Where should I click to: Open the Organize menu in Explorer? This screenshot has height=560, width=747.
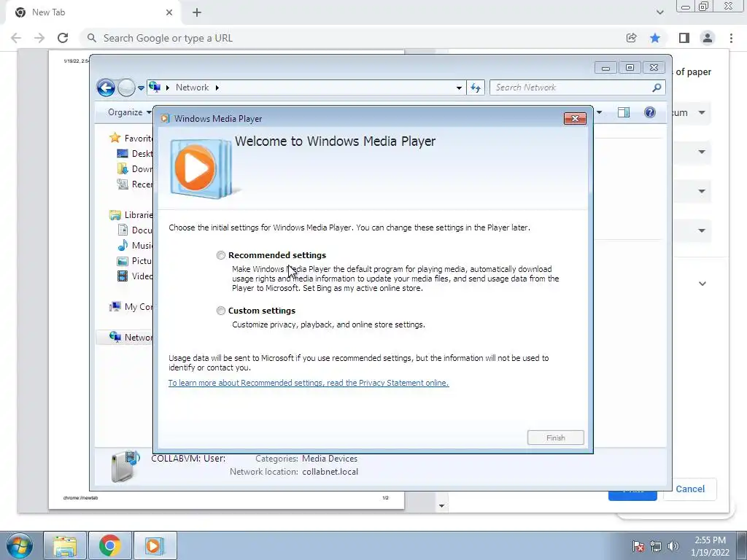point(128,112)
